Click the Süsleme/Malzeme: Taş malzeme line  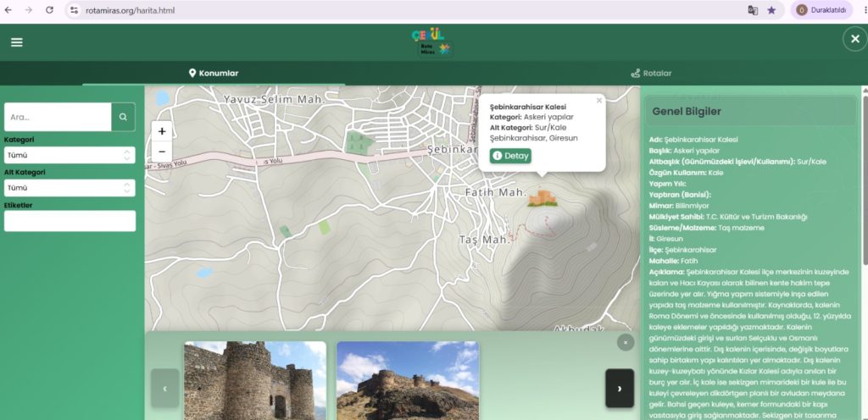point(706,228)
